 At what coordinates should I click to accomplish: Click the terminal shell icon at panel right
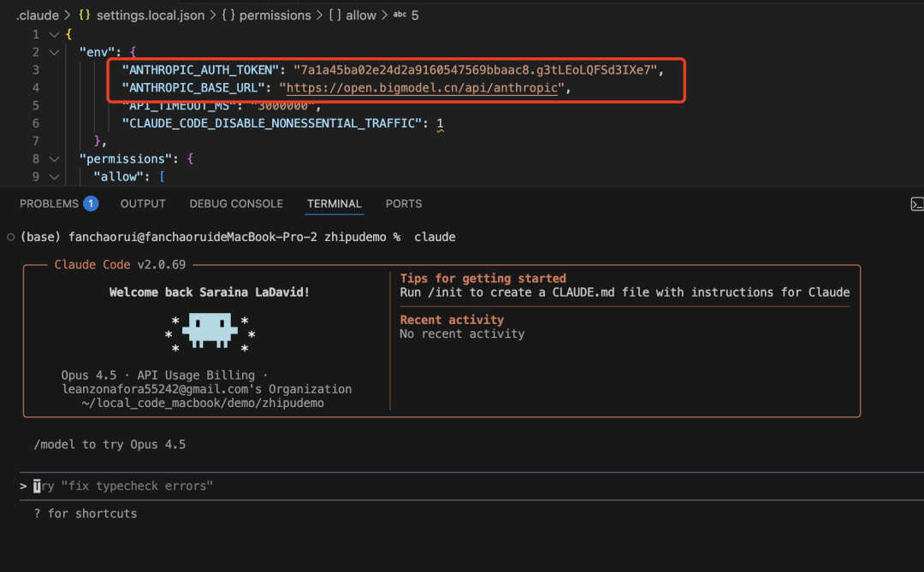pyautogui.click(x=916, y=204)
